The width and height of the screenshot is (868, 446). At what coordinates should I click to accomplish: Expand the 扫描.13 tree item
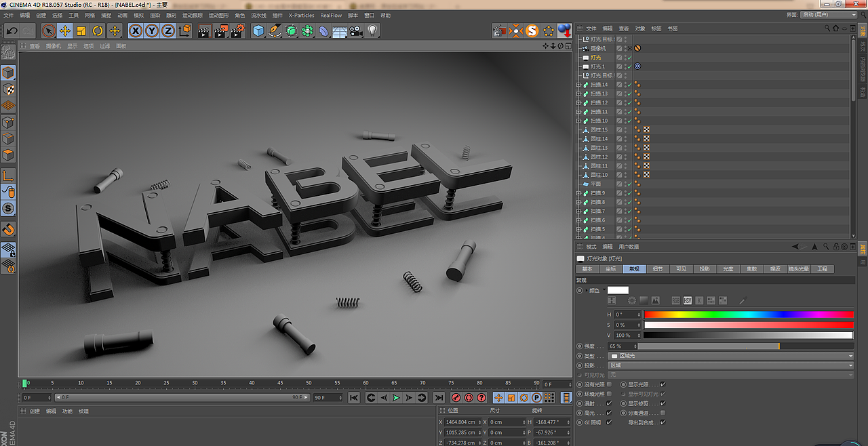[578, 94]
